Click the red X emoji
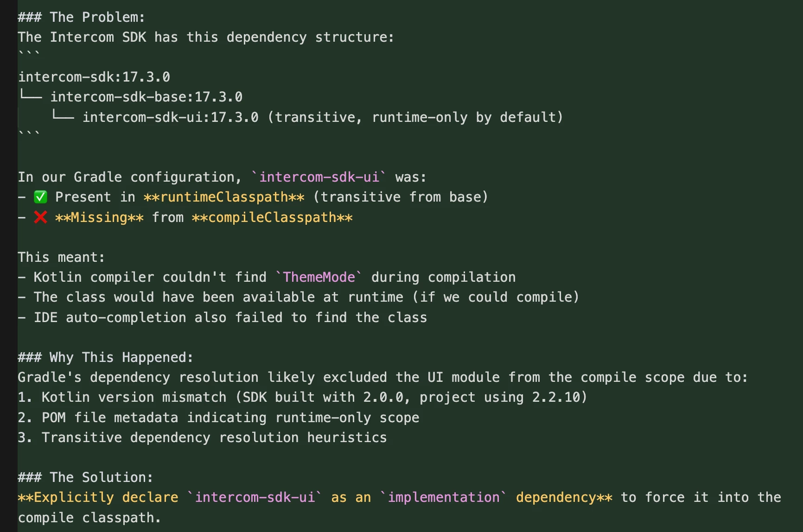803x532 pixels. tap(40, 217)
